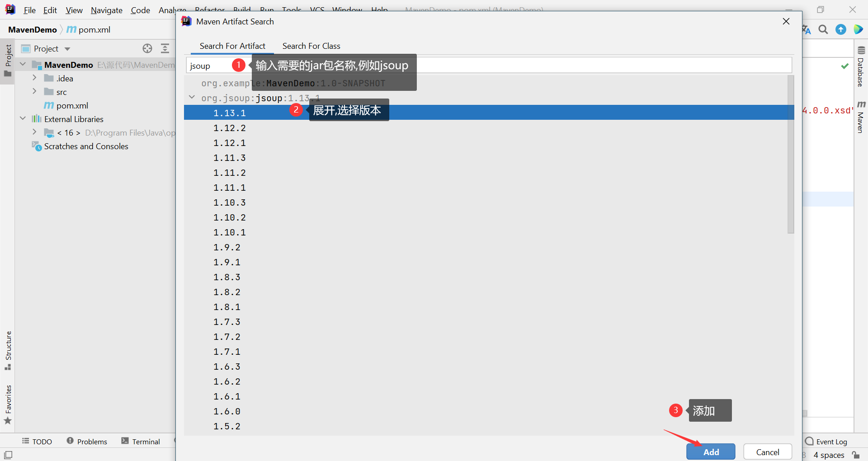This screenshot has height=461, width=868.
Task: Open the Terminal tool window
Action: (141, 442)
